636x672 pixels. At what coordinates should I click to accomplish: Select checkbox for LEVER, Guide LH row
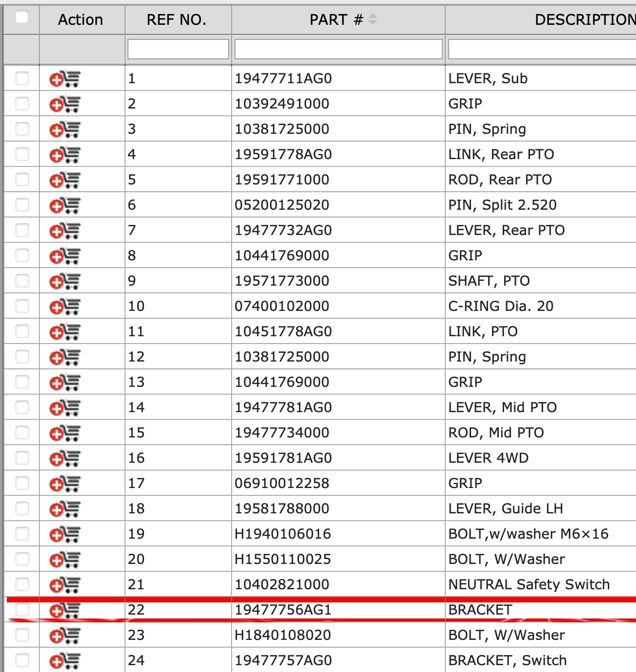point(22,509)
